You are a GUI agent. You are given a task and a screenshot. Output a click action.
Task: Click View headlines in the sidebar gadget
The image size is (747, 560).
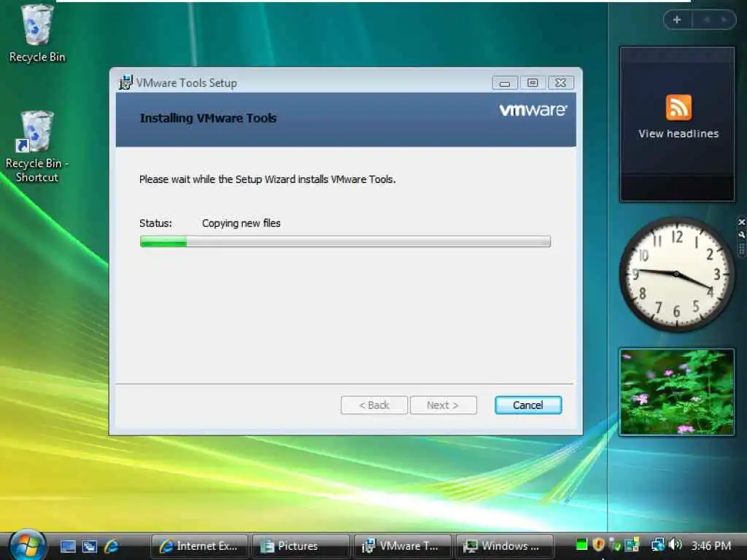pyautogui.click(x=678, y=134)
